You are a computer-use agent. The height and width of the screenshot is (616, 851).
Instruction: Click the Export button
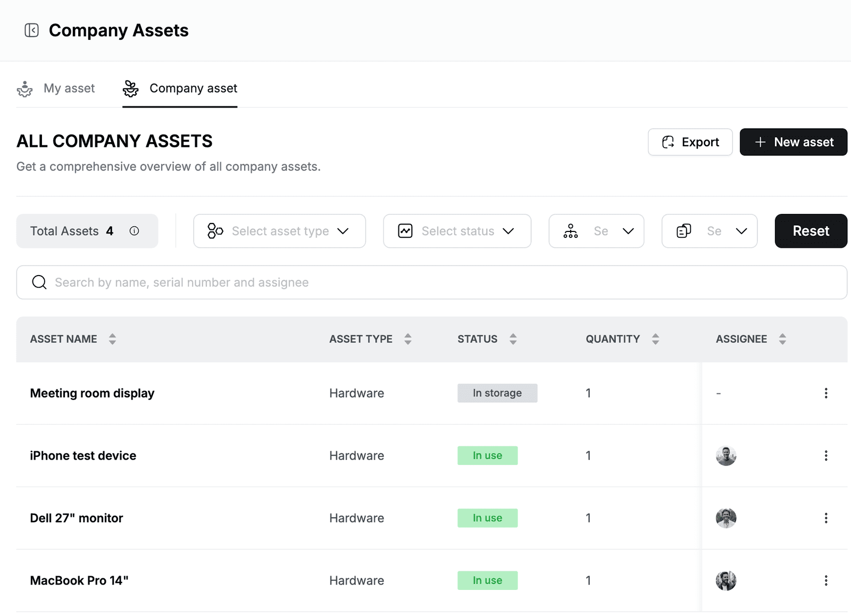pos(690,142)
